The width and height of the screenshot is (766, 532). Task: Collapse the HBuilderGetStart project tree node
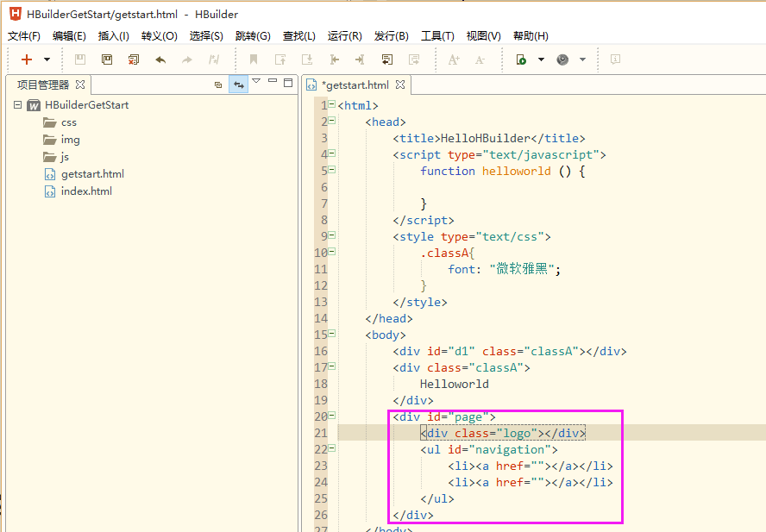(x=17, y=104)
